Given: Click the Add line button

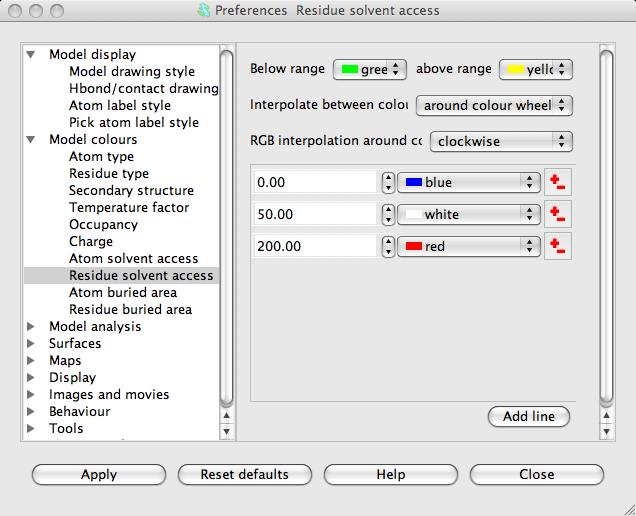Looking at the screenshot, I should 529,417.
